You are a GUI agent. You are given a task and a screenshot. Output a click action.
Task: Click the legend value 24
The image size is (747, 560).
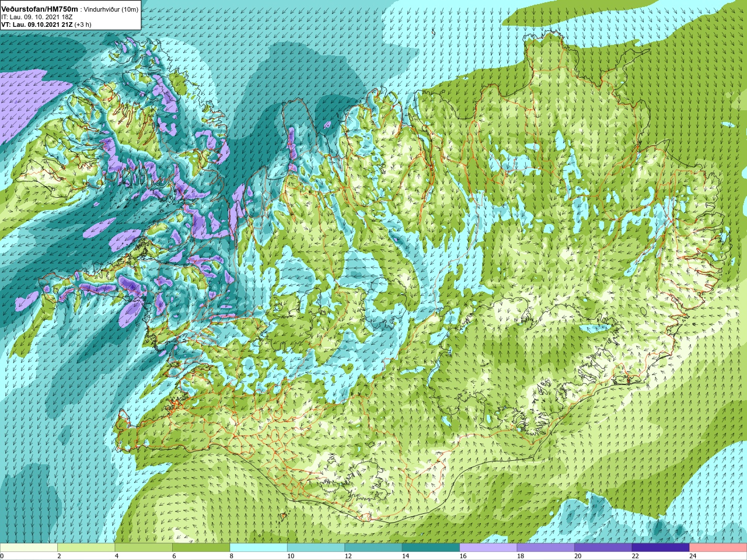tap(693, 556)
